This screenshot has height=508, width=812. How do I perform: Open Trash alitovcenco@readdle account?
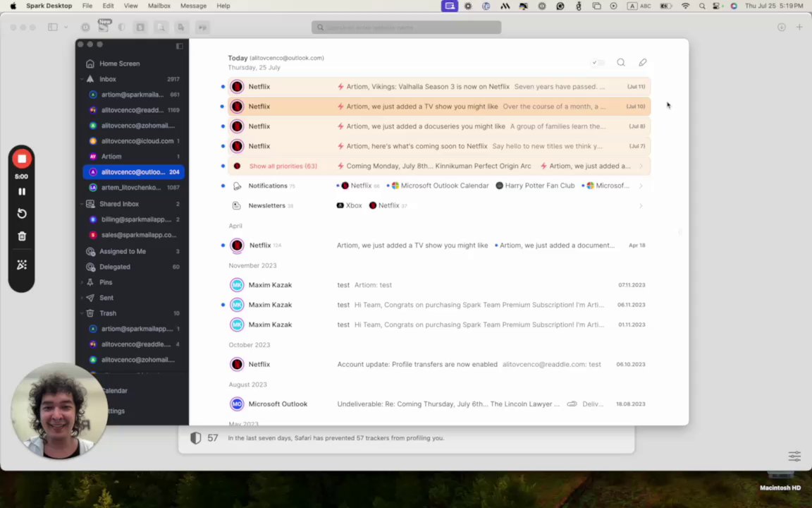click(134, 345)
